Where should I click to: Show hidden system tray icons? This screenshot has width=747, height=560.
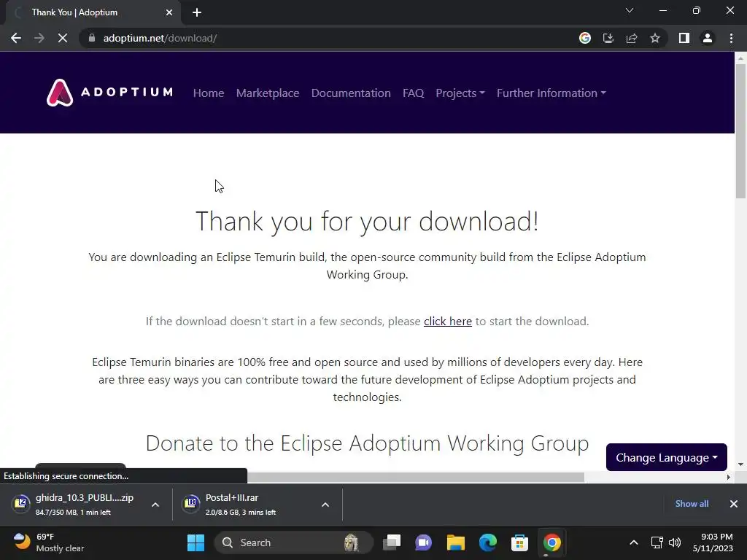click(x=634, y=542)
